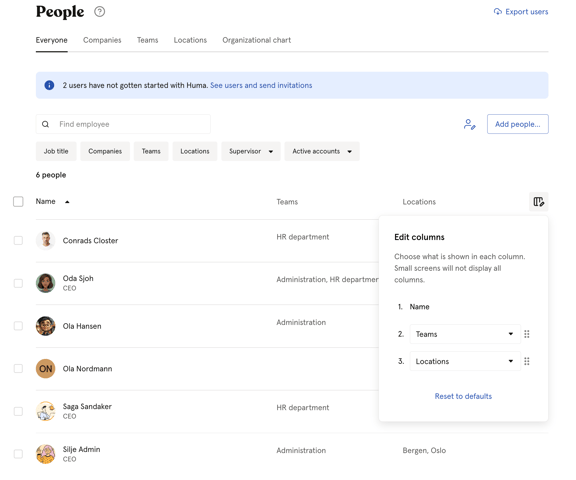
Task: Check the box for Oda Sjoh
Action: pos(18,283)
